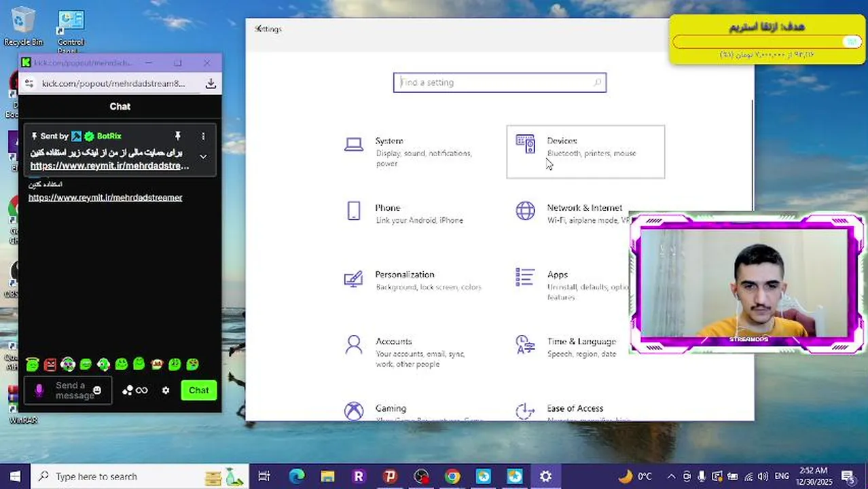The image size is (868, 489).
Task: Open the weather widget showing 0°C
Action: click(x=635, y=477)
